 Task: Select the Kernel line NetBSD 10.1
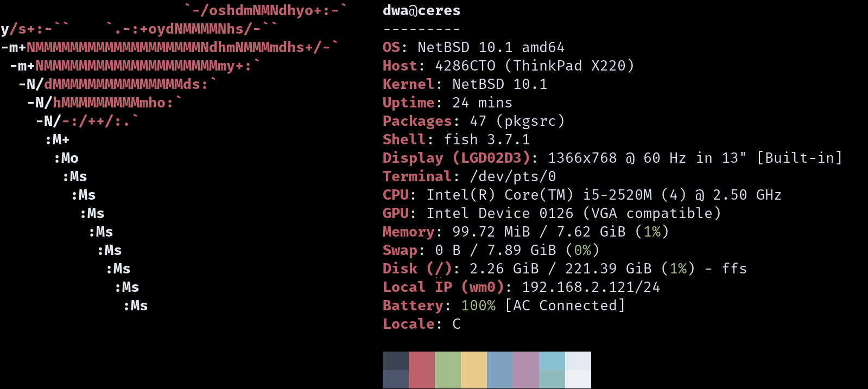tap(465, 85)
